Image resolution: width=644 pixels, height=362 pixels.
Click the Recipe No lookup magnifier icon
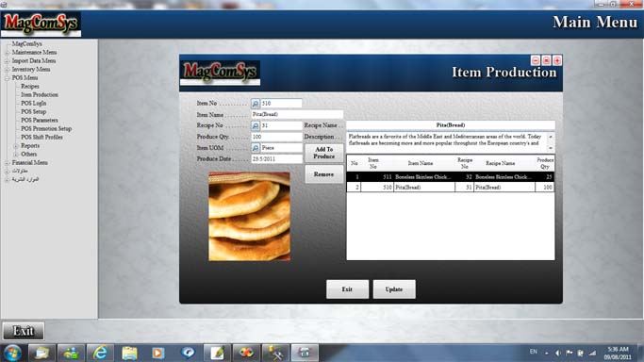(255, 125)
